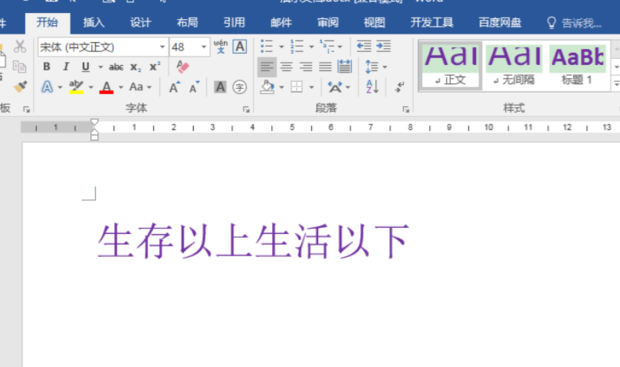Image resolution: width=620 pixels, height=367 pixels.
Task: Open highlight color dropdown arrow
Action: point(91,87)
